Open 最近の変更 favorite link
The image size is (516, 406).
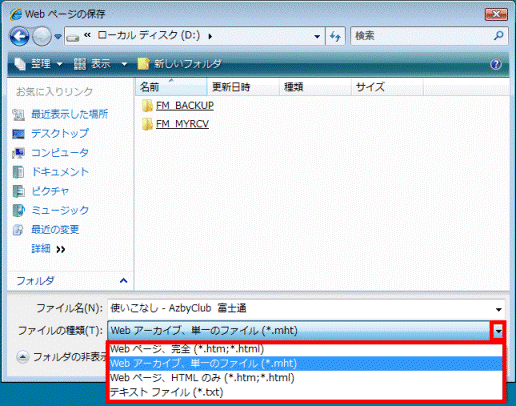(55, 229)
